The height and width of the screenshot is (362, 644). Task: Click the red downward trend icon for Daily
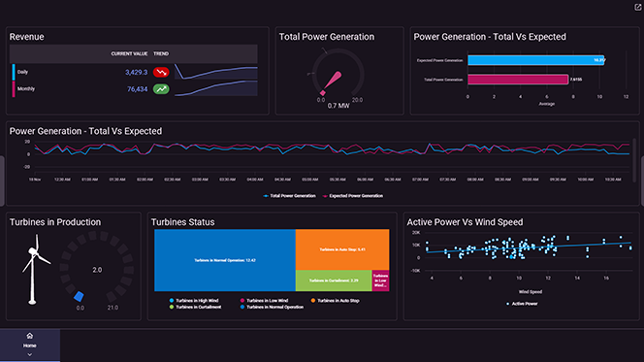(x=161, y=73)
